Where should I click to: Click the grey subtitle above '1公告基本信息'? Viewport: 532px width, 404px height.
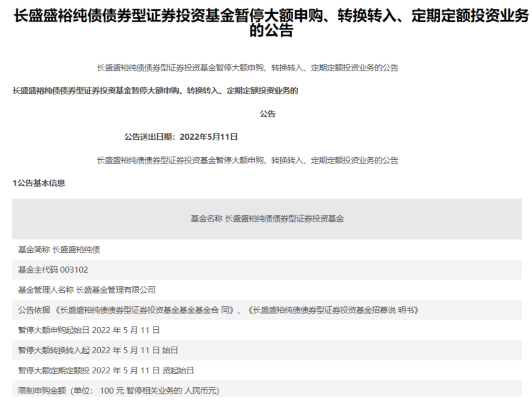[248, 160]
